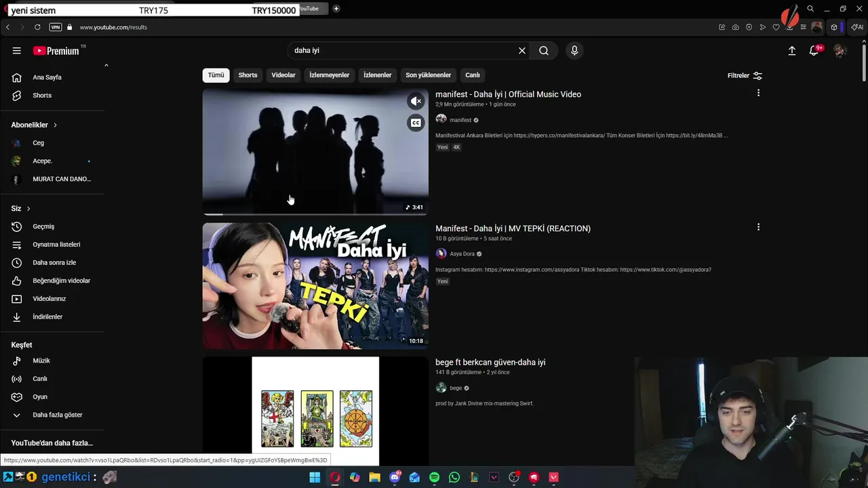Open the YouTube hamburger guide menu
This screenshot has width=868, height=488.
pos(17,51)
